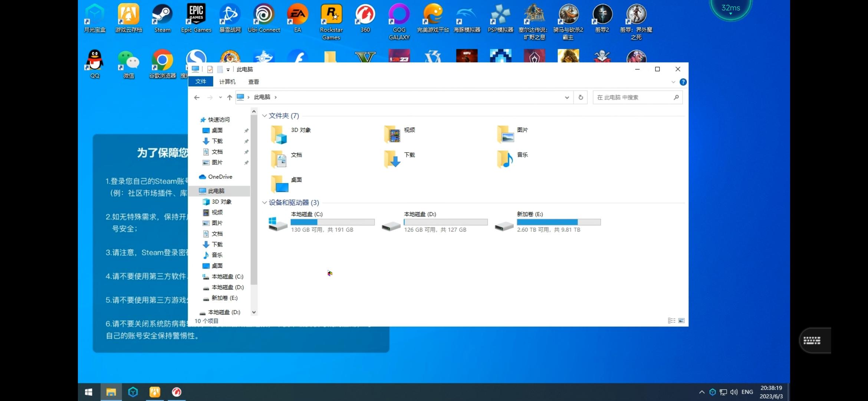Screen dimensions: 868x401
Task: Open the recent locations dropdown arrow
Action: [x=220, y=98]
